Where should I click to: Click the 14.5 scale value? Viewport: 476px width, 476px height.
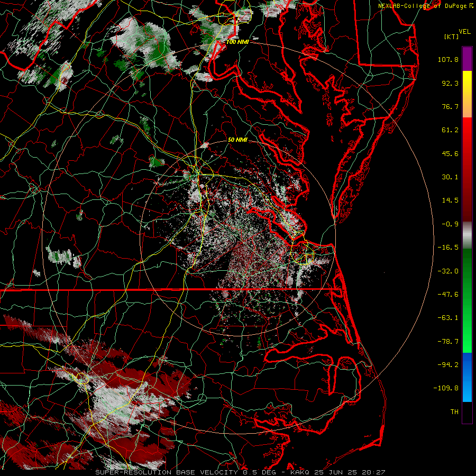(x=450, y=200)
